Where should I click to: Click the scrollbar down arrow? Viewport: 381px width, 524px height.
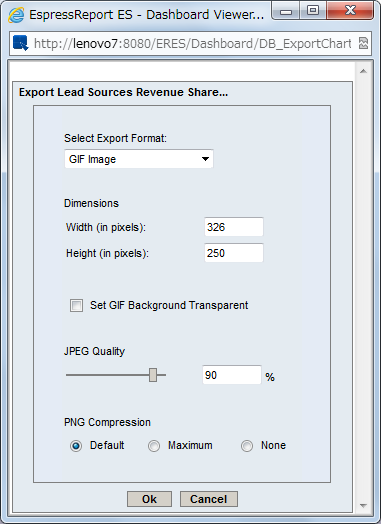pyautogui.click(x=364, y=506)
